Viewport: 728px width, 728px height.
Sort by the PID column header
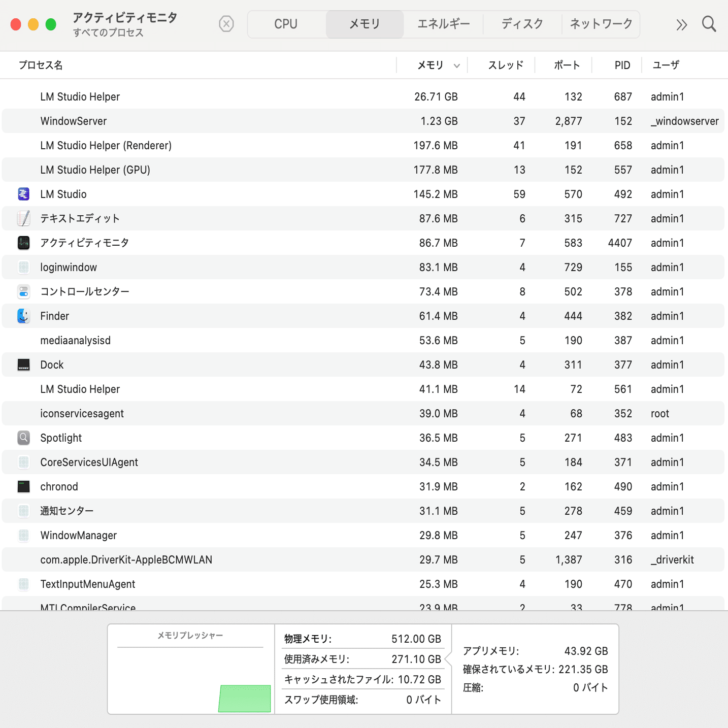(622, 65)
